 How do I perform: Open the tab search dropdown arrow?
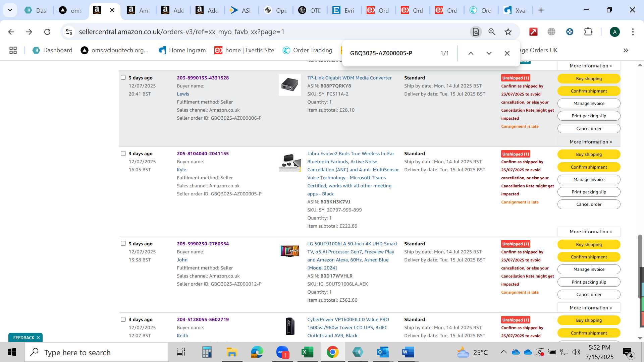(10, 10)
